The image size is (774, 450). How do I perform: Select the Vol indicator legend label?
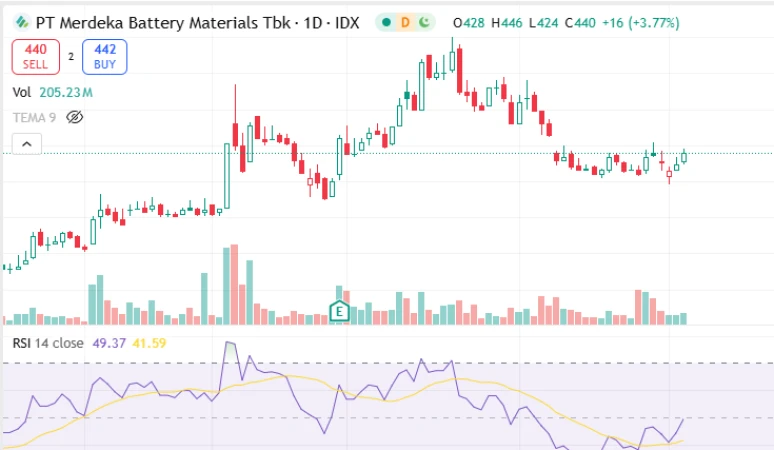21,92
